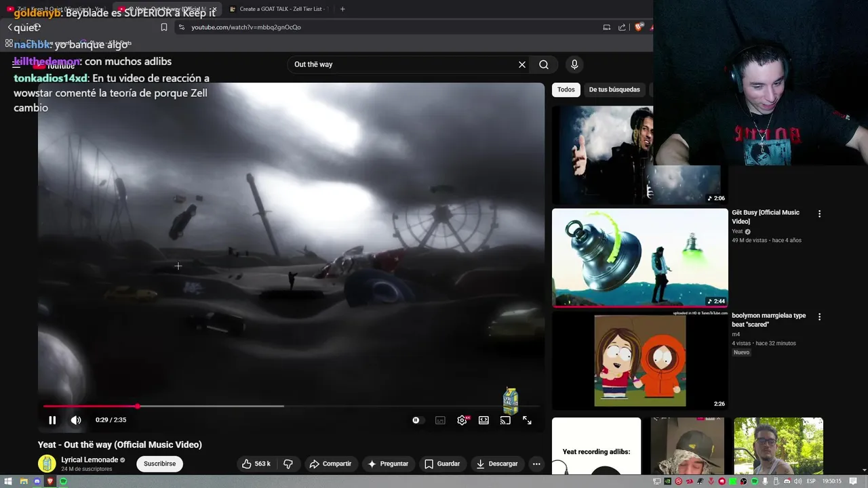Close the Yeat Out the way tab
The height and width of the screenshot is (488, 868).
[x=214, y=9]
